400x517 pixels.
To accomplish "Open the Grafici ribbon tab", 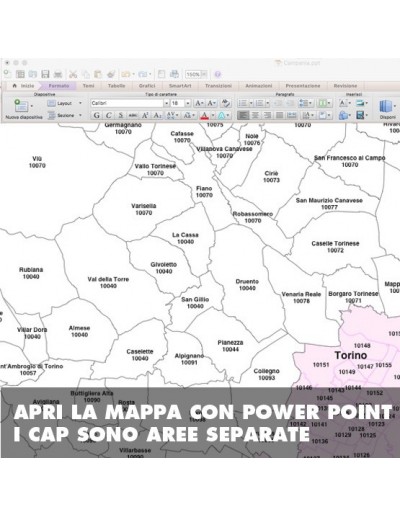I will pyautogui.click(x=147, y=86).
